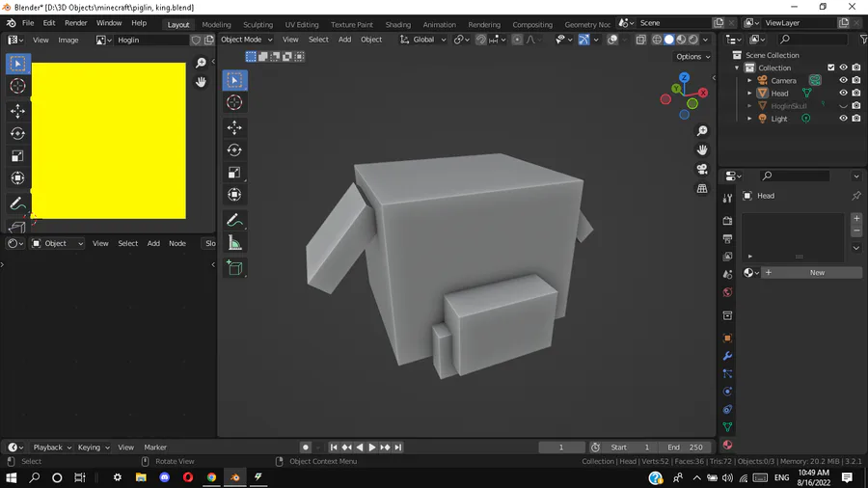Jump to the animation end frame
Viewport: 868px width, 488px height.
[x=398, y=447]
